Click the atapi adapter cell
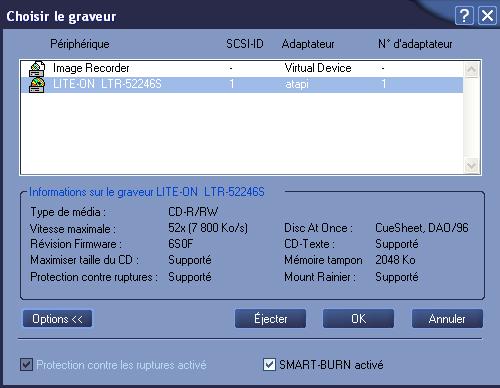500x388 pixels. tap(297, 84)
